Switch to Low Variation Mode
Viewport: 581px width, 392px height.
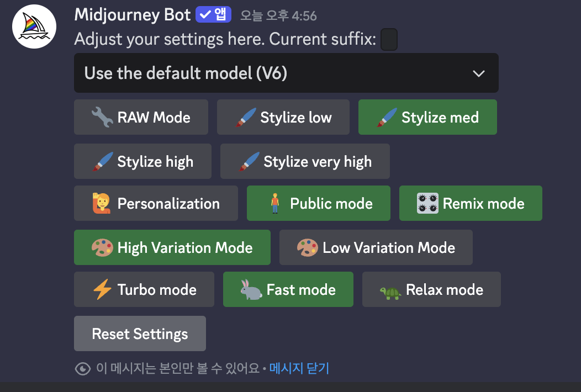[x=376, y=247]
